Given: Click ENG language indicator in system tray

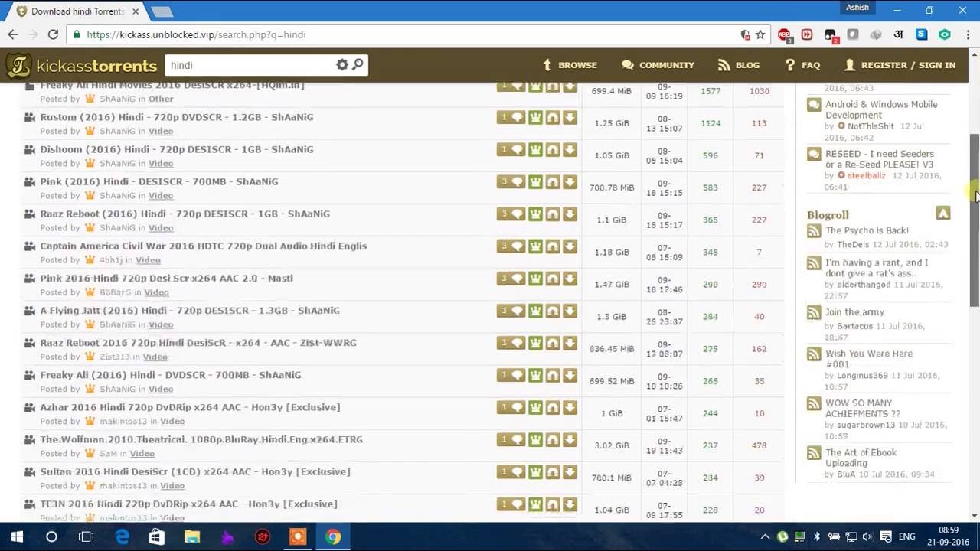Looking at the screenshot, I should click(x=906, y=536).
